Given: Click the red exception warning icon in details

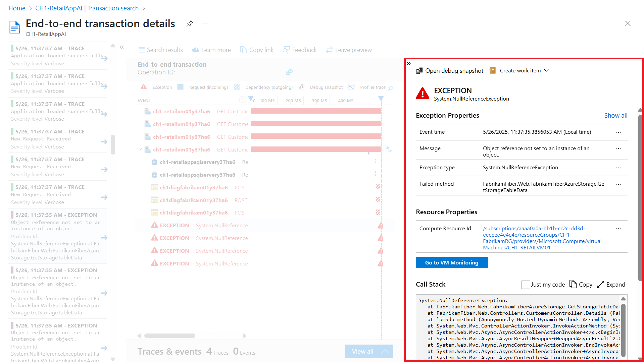Looking at the screenshot, I should point(423,94).
